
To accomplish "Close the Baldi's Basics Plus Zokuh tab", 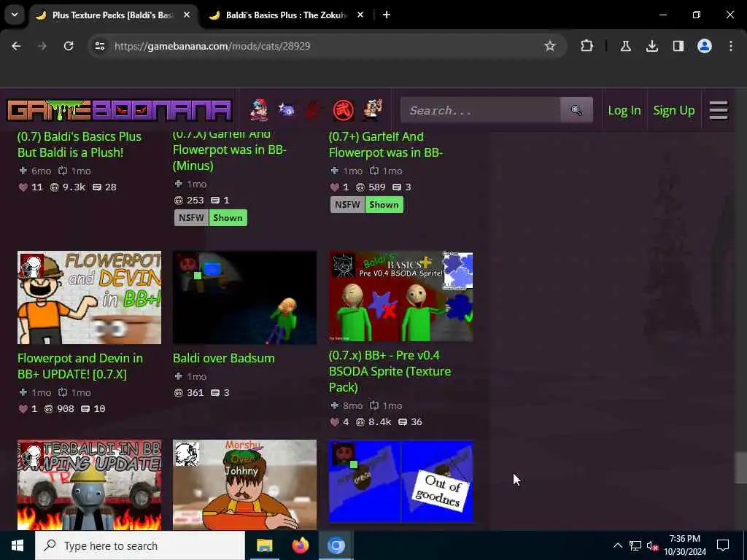I will pyautogui.click(x=360, y=15).
